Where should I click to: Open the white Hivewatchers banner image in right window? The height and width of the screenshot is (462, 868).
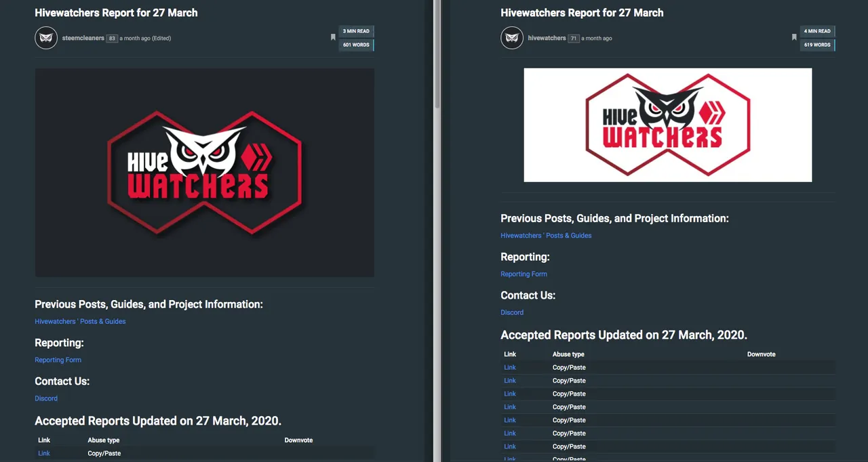pyautogui.click(x=668, y=125)
